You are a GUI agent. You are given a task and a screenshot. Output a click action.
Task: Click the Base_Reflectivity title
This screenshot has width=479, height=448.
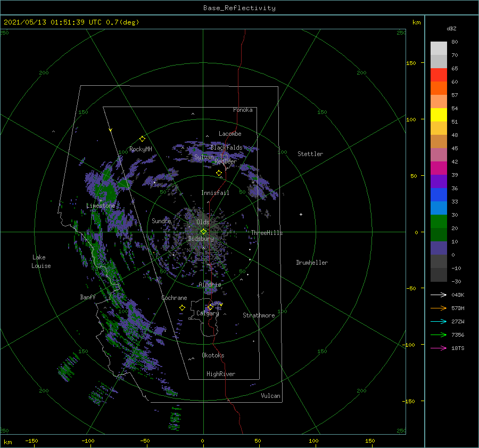click(240, 8)
